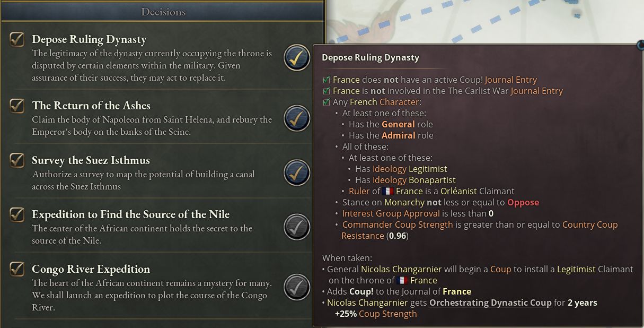
Task: Click The Return of the Ashes confirm button
Action: [x=296, y=118]
